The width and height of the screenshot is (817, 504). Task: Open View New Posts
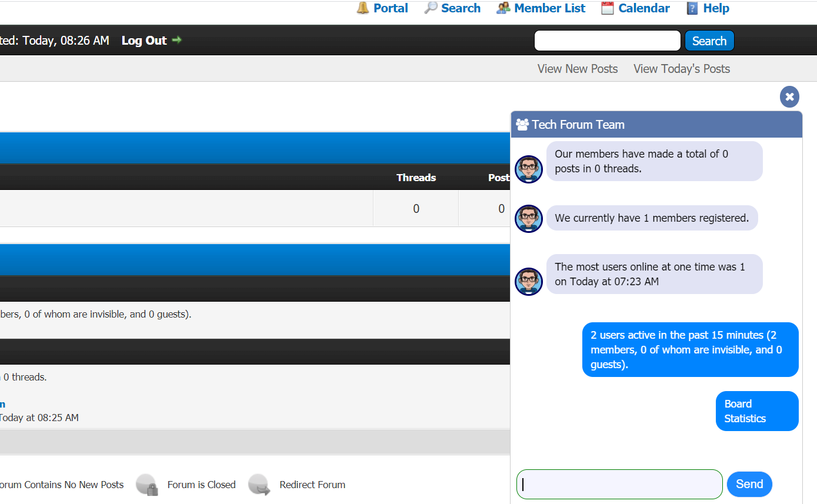pos(577,69)
